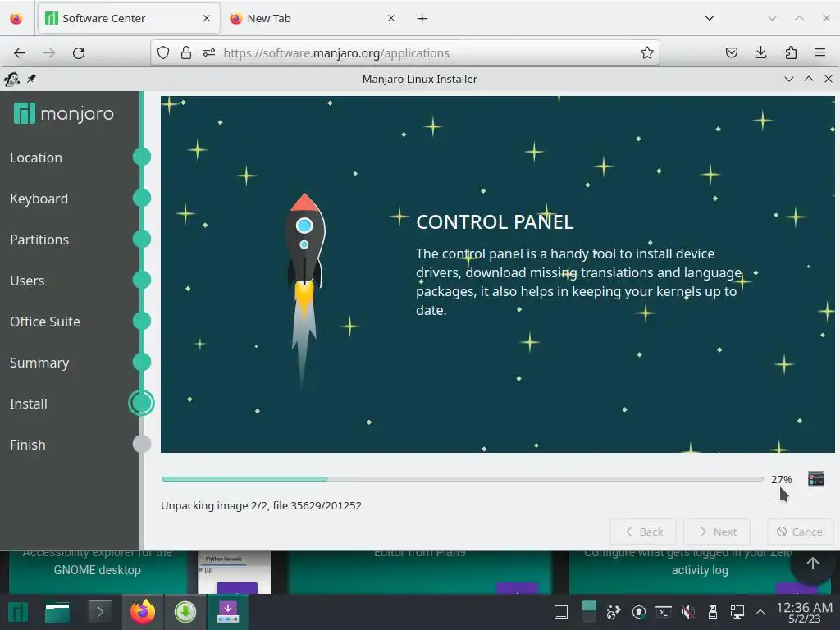Click the Next button in the installer
Viewport: 840px width, 630px height.
(717, 532)
